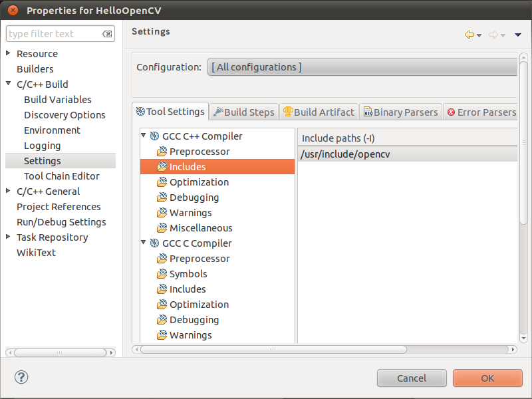Open the WikiText page
The image size is (532, 399).
[37, 252]
